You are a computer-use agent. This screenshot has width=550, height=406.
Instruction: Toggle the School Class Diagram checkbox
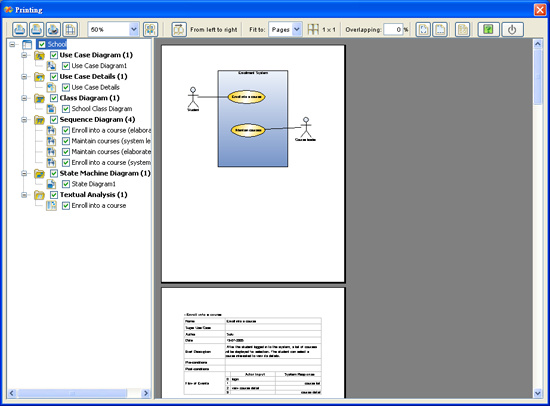[x=66, y=109]
